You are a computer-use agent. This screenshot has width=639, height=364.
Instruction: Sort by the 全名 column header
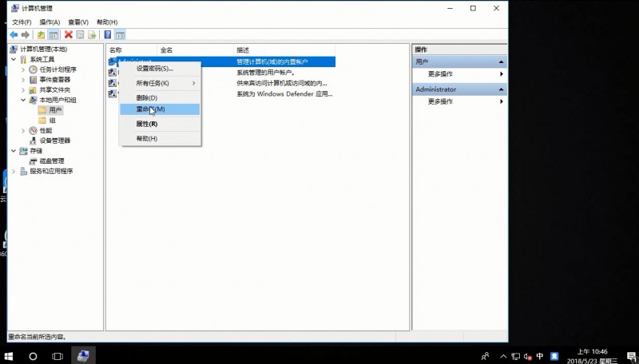click(195, 50)
